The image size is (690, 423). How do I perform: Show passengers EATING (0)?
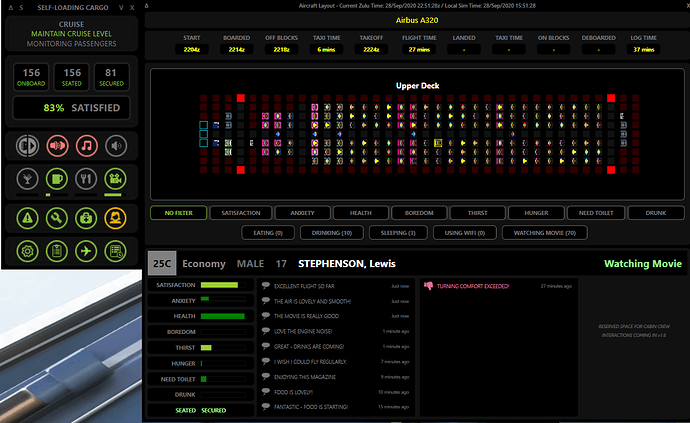268,233
